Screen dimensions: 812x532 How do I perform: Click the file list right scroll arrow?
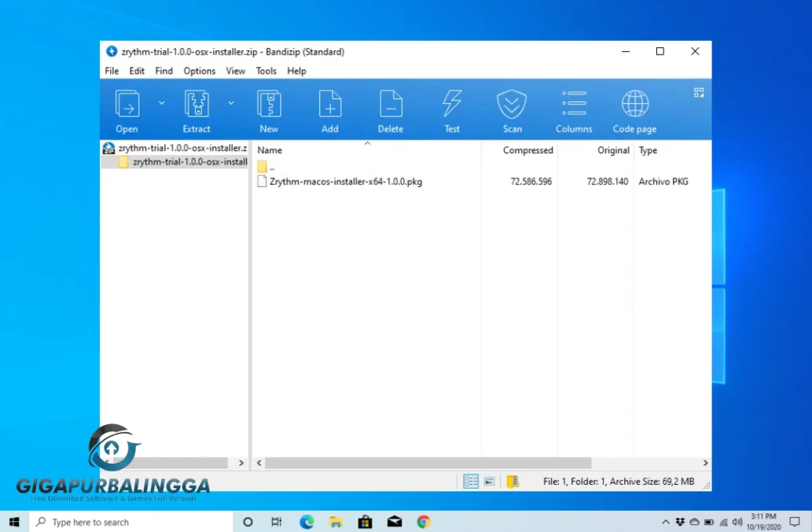[705, 463]
